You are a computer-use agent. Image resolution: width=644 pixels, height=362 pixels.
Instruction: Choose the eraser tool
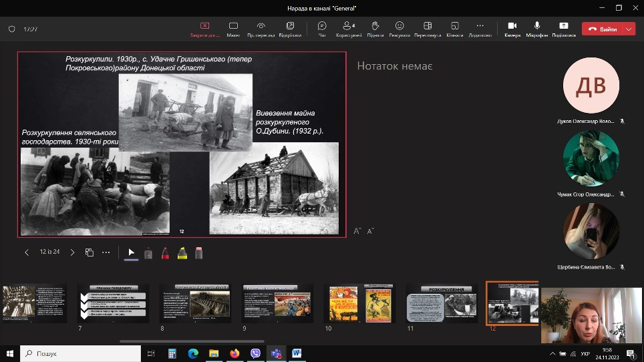pyautogui.click(x=198, y=253)
